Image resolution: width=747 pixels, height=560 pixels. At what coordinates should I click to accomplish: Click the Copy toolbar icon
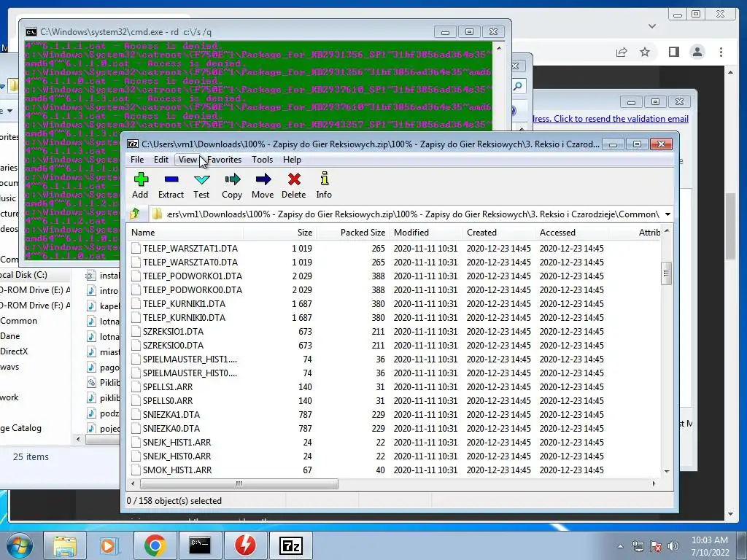232,185
